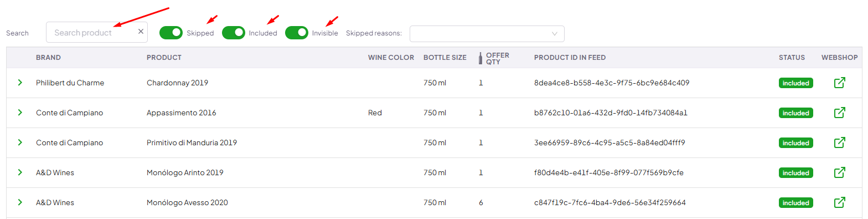
Task: Click the Red wine color cell
Action: pos(375,113)
